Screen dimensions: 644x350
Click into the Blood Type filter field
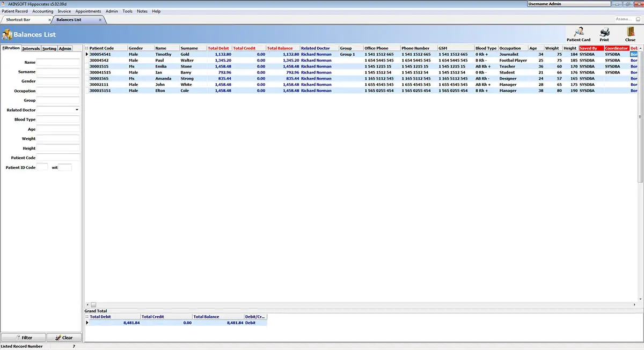(58, 120)
